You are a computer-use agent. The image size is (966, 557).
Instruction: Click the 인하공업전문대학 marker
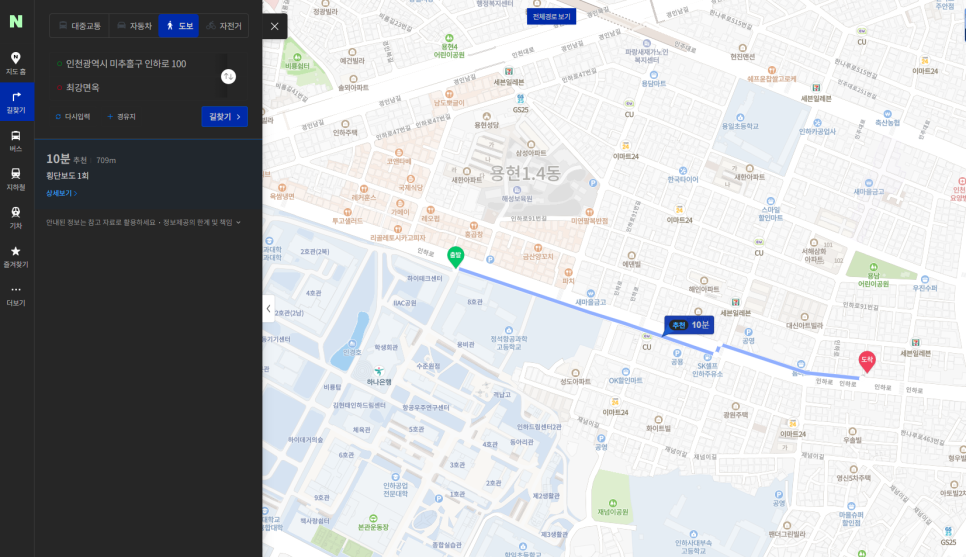point(395,477)
